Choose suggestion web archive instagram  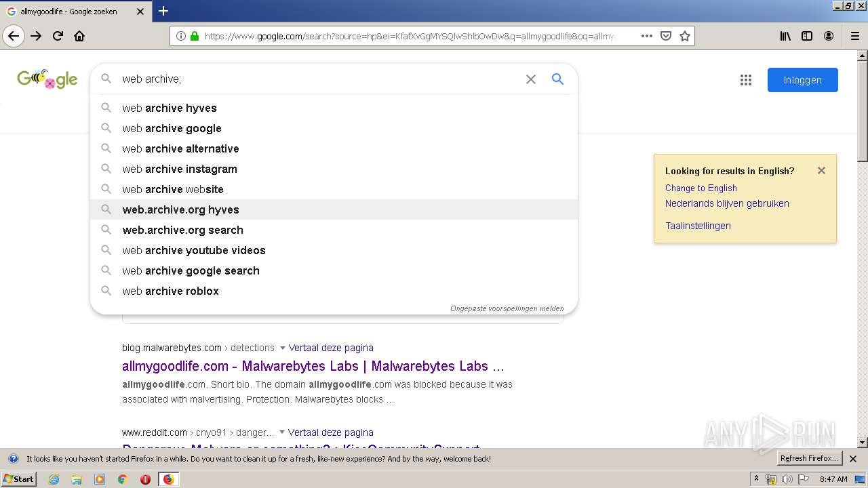tap(334, 169)
